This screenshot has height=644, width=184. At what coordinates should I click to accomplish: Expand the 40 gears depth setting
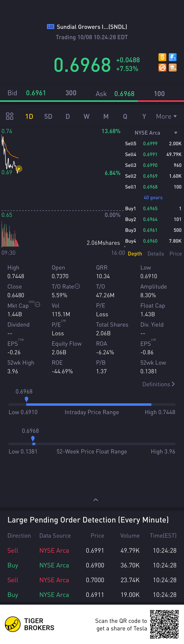coord(153,198)
